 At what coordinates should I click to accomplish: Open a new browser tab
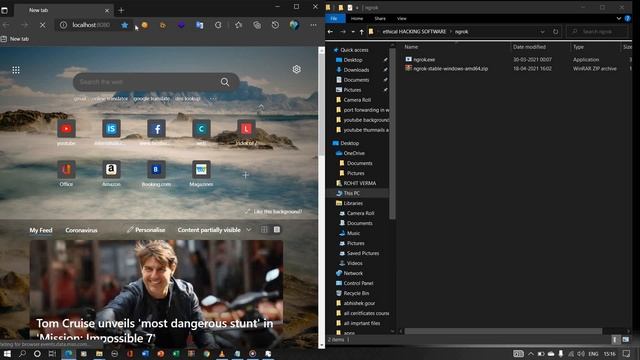click(x=121, y=11)
